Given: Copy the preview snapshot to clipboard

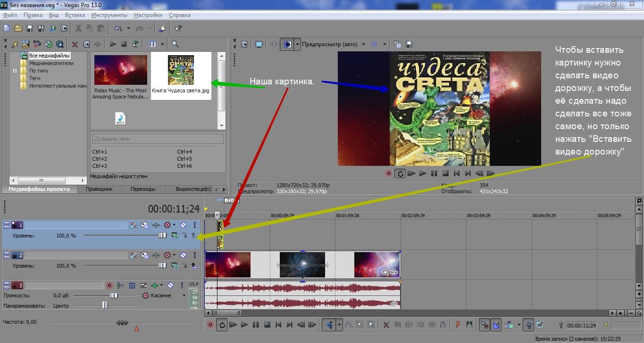Looking at the screenshot, I should click(397, 44).
